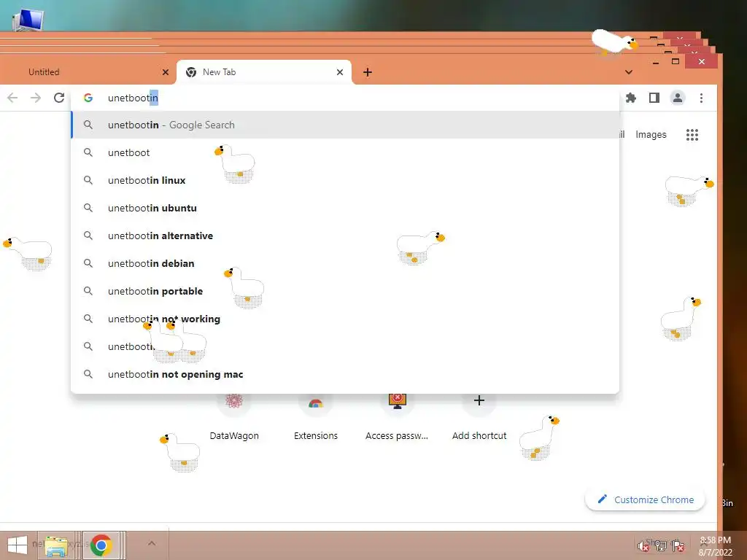The width and height of the screenshot is (747, 560).
Task: Choose the unetbootin not working suggestion
Action: tap(345, 319)
